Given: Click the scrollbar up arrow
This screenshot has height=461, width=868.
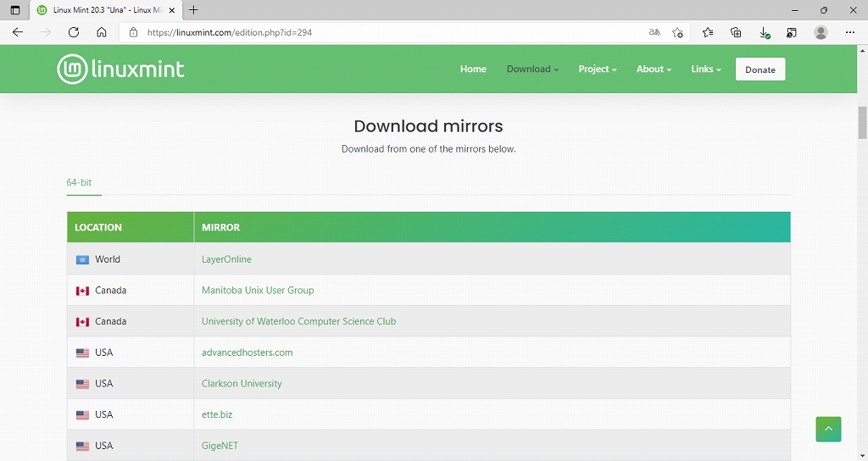Looking at the screenshot, I should [x=862, y=50].
